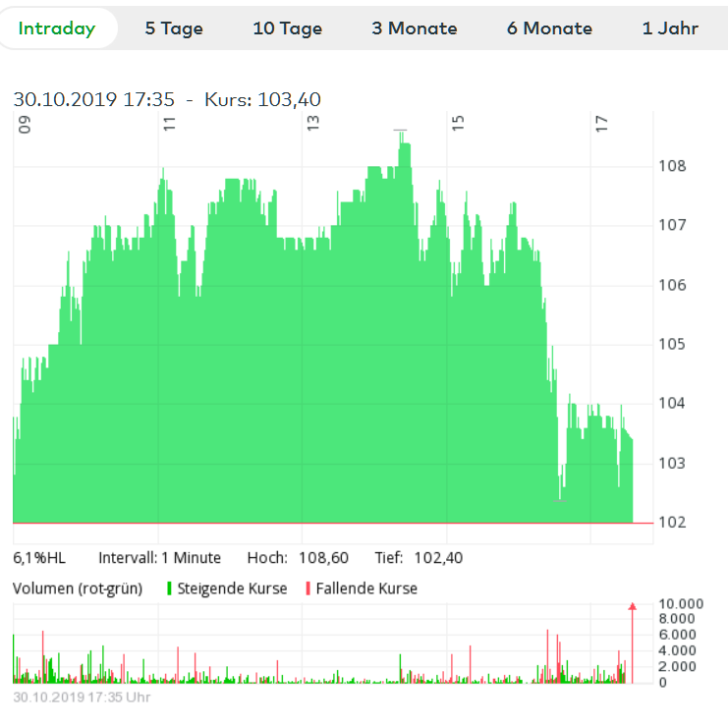Click the red Fallende Kurse legend marker

tap(308, 588)
